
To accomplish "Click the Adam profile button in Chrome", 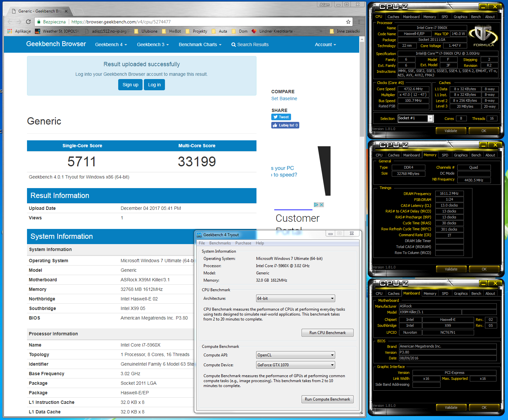I will tap(325, 5).
